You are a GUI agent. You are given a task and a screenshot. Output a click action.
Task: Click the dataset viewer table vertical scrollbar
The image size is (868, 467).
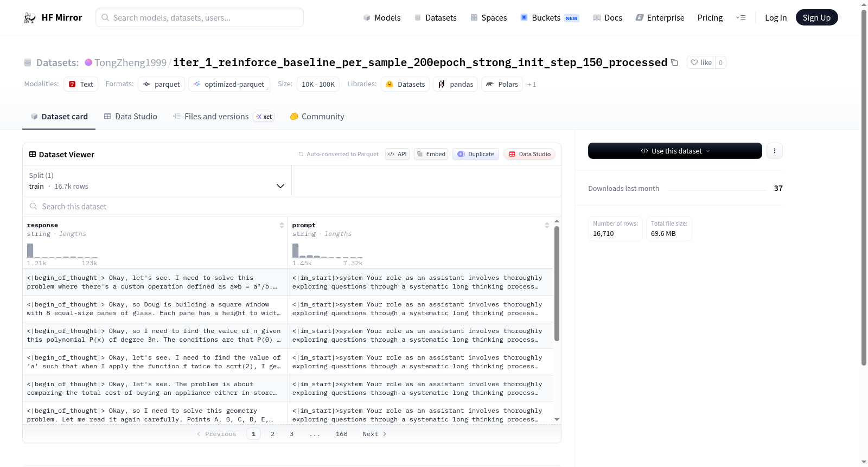[x=557, y=283]
